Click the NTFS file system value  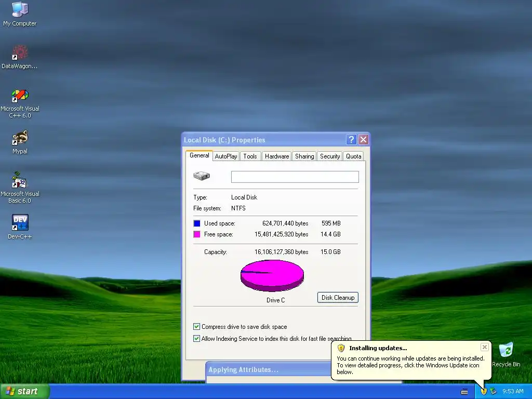(x=238, y=208)
